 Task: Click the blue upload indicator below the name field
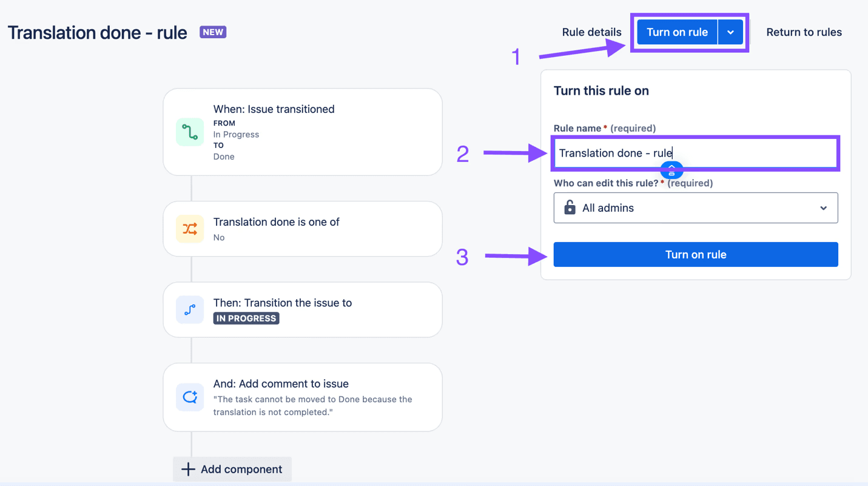point(671,170)
